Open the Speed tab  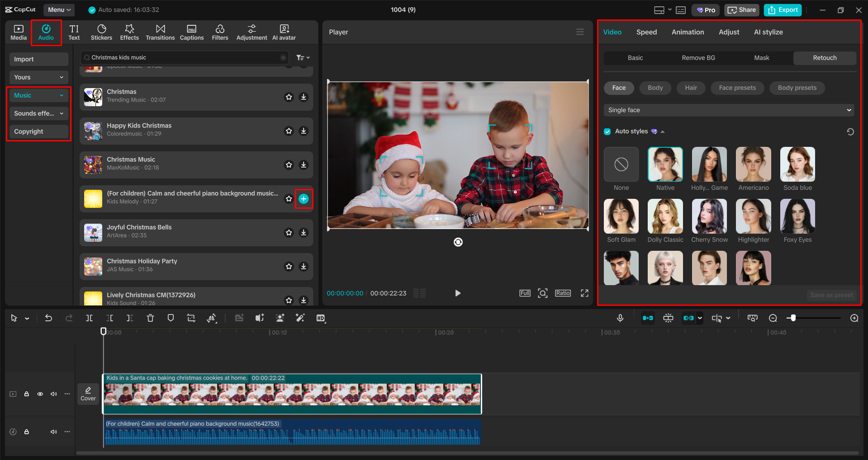(646, 32)
